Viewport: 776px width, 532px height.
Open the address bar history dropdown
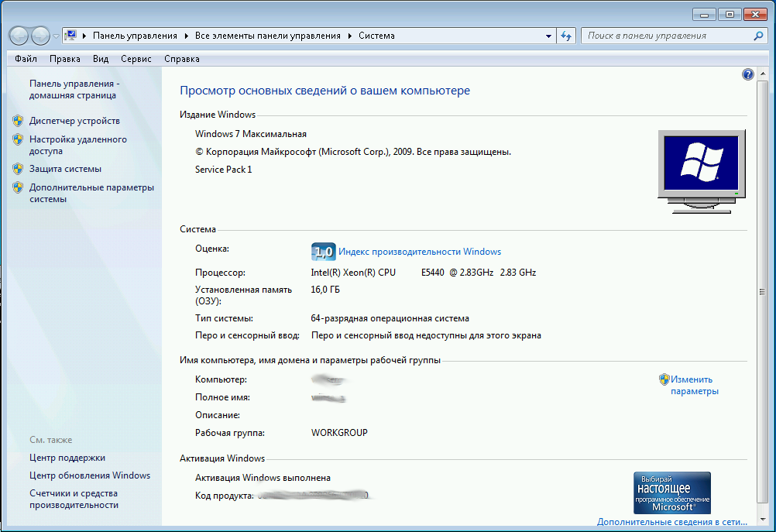tap(548, 36)
